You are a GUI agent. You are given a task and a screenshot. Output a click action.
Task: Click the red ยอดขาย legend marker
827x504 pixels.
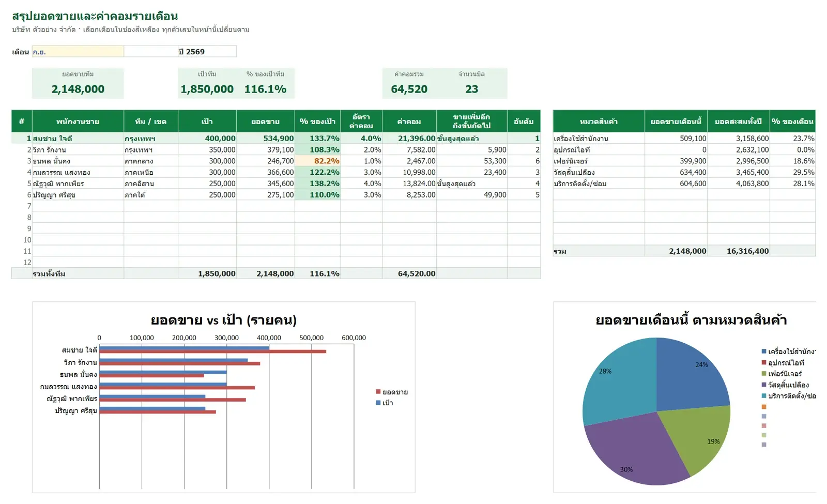point(378,392)
